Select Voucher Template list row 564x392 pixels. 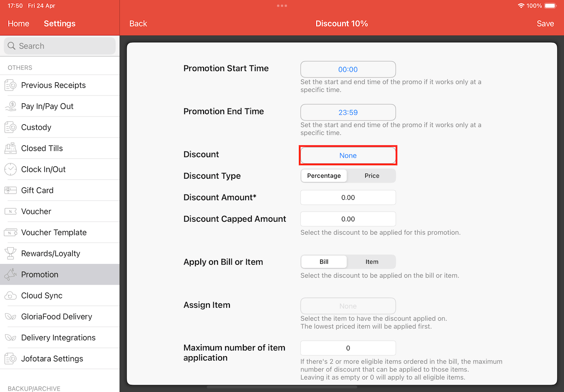(60, 232)
